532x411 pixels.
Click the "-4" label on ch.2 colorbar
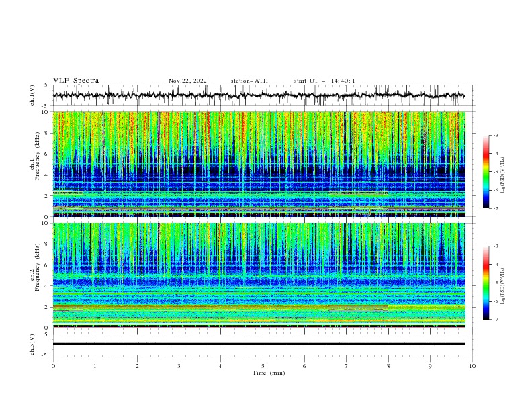pyautogui.click(x=496, y=265)
